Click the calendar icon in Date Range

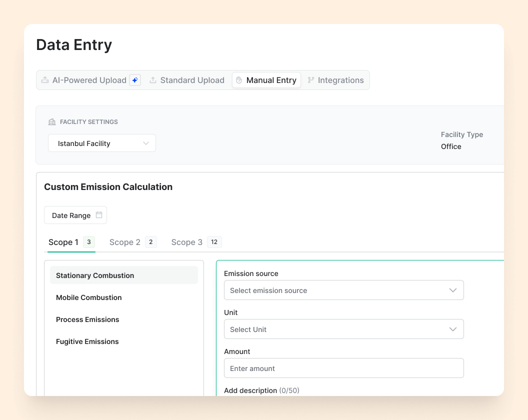click(99, 215)
